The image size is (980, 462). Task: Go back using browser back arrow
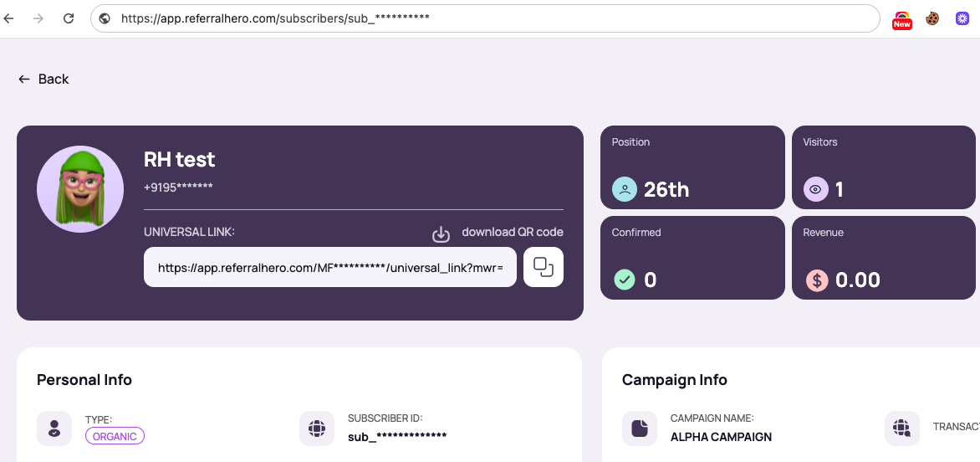tap(9, 18)
